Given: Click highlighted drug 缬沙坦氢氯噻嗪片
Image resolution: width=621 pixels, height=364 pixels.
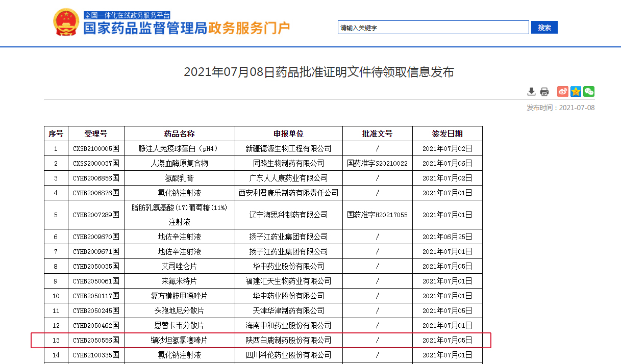Looking at the screenshot, I should (x=180, y=340).
